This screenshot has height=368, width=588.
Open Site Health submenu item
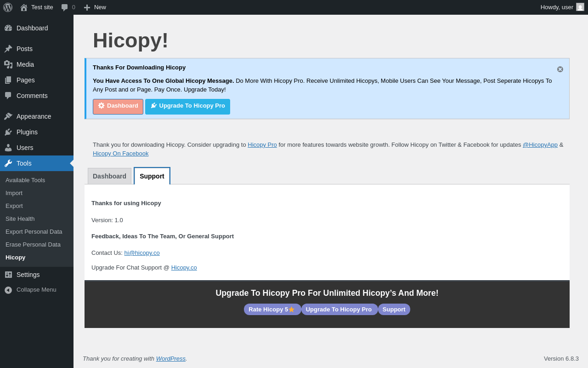coord(20,218)
